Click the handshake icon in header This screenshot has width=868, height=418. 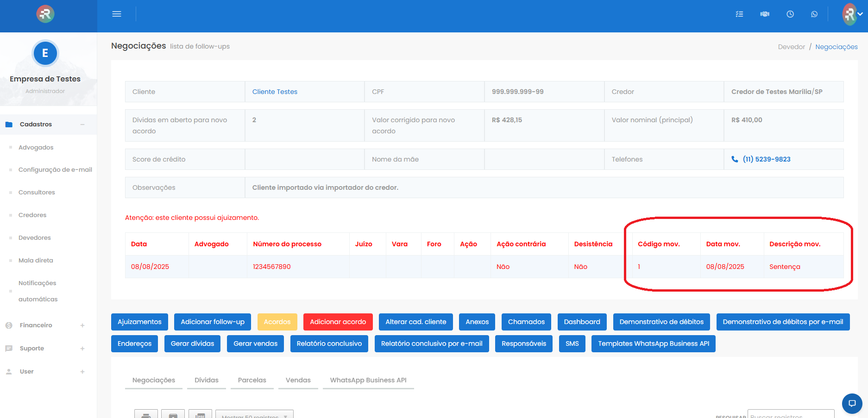[765, 14]
